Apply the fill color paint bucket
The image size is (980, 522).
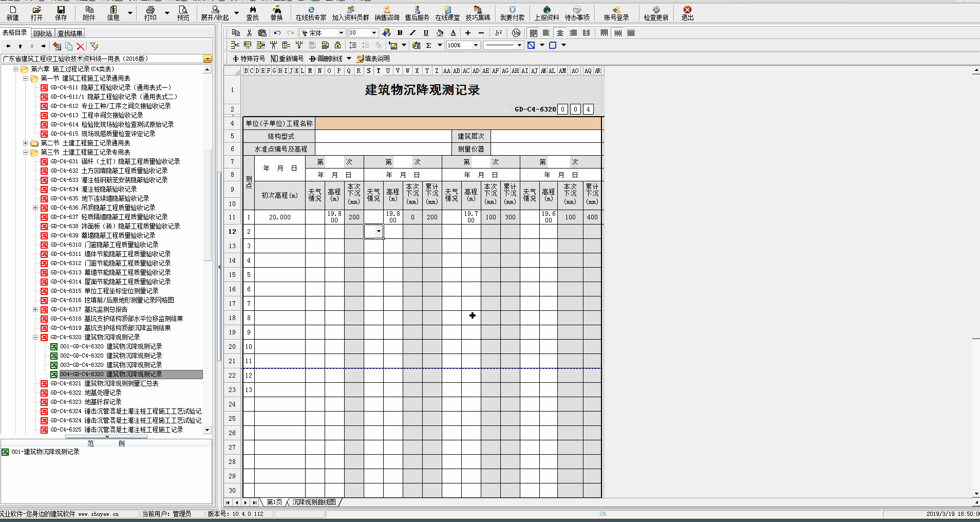tap(440, 33)
